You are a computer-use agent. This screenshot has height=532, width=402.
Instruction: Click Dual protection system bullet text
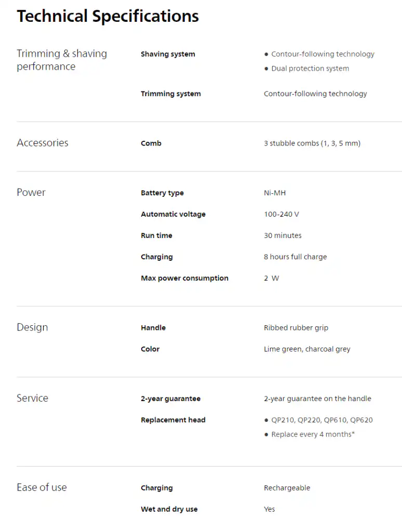[x=310, y=69]
